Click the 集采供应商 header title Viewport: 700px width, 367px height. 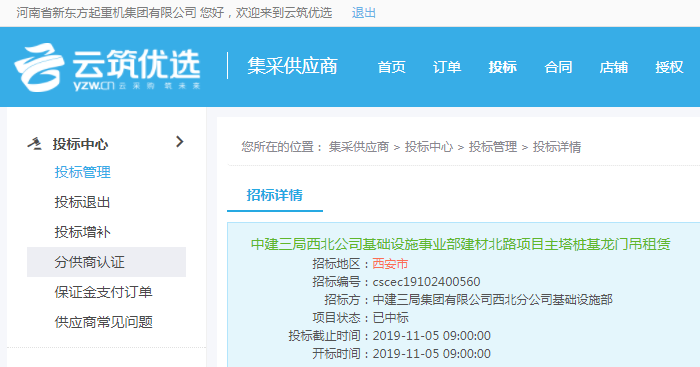(x=292, y=66)
